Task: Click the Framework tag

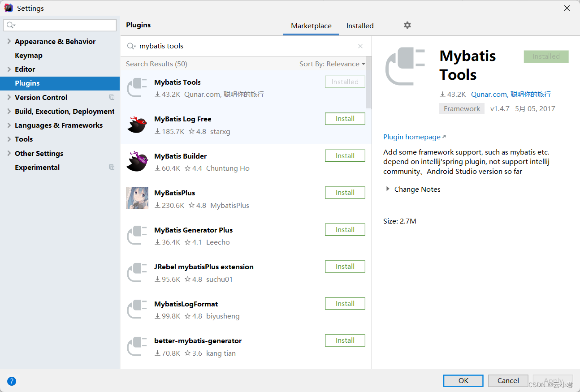Action: click(462, 109)
